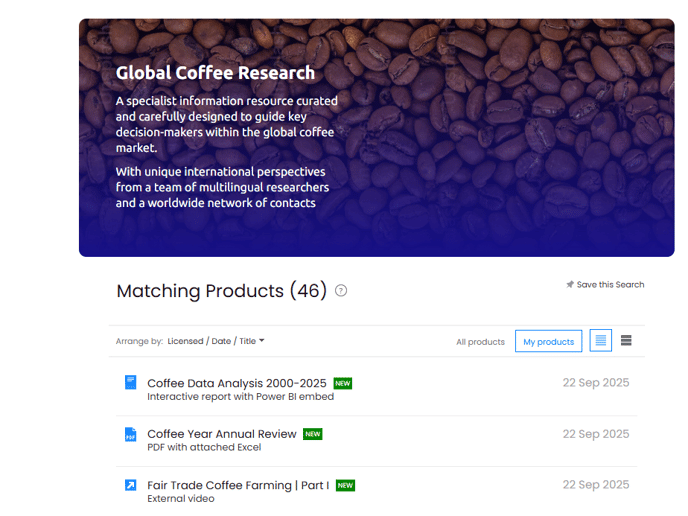Click the help question mark icon

point(341,291)
